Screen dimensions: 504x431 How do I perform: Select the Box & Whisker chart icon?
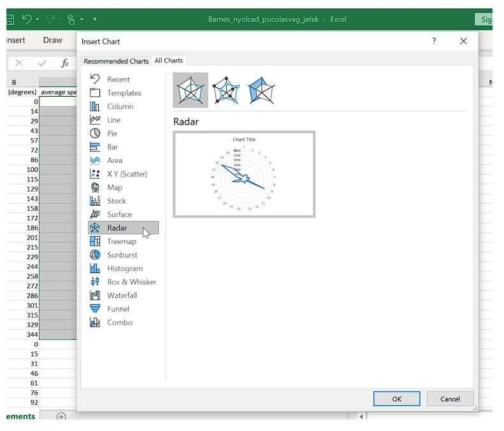point(95,282)
